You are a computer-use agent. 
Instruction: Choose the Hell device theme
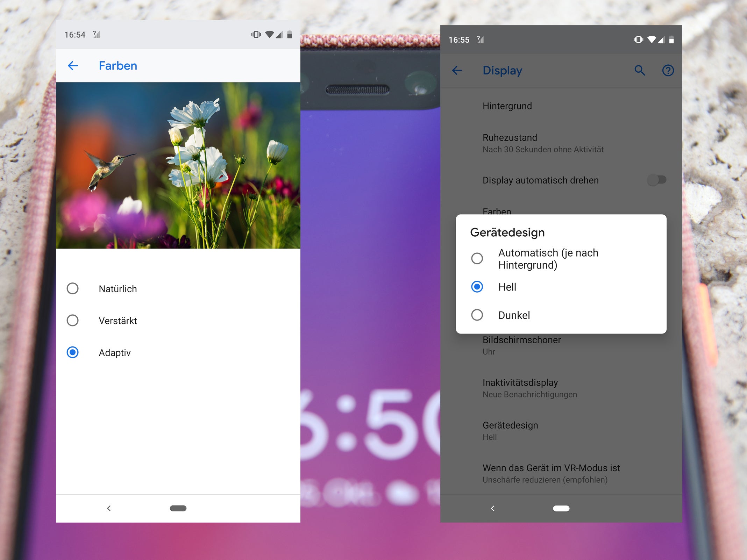click(561, 287)
